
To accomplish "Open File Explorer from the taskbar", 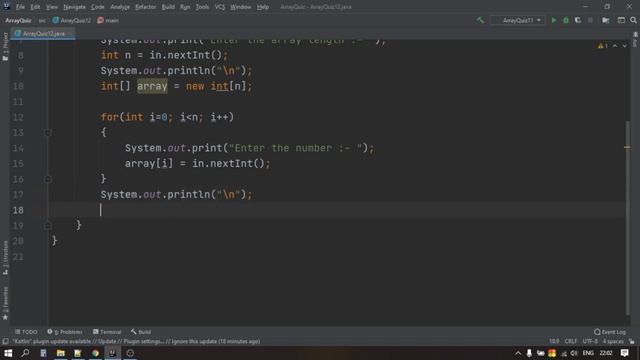I will coord(60,353).
